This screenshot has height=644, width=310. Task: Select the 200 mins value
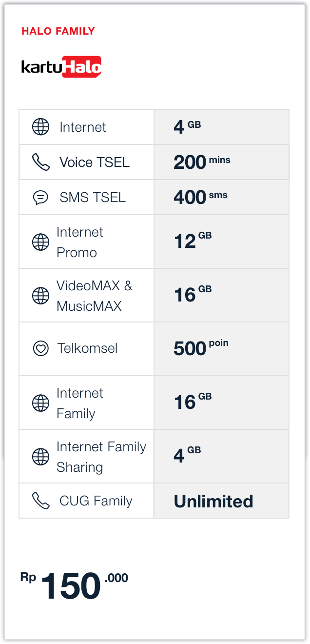202,162
